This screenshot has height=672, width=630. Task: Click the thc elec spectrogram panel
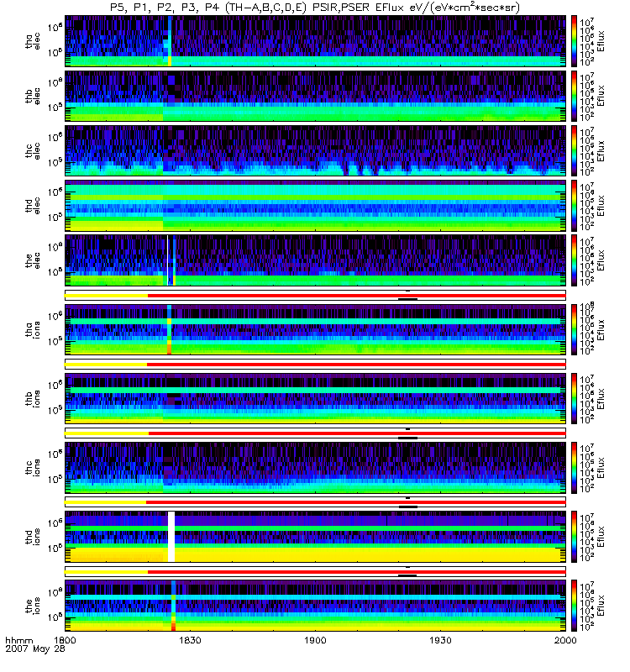(315, 150)
